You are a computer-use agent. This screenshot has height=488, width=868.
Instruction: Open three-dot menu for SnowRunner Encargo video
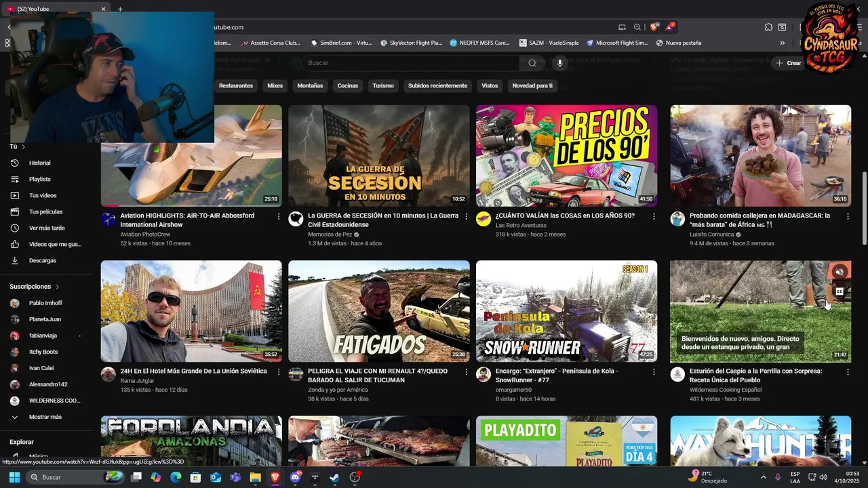tap(654, 372)
